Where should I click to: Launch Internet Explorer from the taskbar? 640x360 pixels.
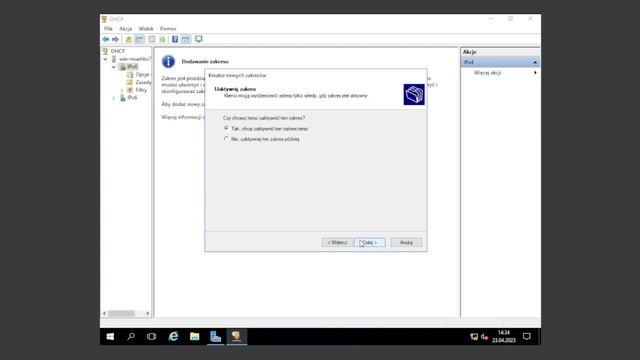(x=173, y=337)
